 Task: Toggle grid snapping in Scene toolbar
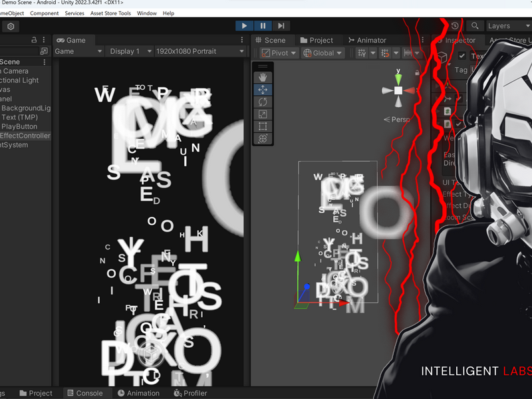coord(385,53)
